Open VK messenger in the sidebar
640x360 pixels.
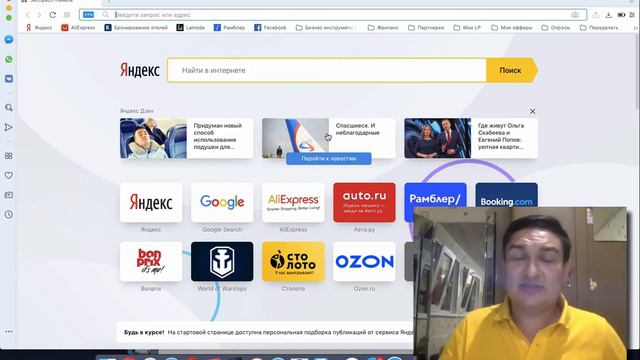[x=9, y=78]
